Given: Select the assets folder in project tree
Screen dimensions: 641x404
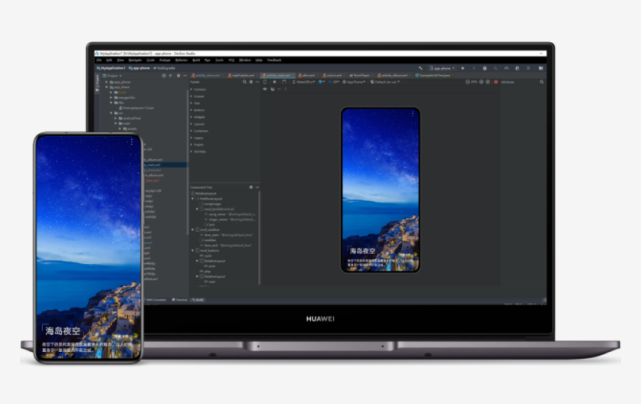Looking at the screenshot, I should pos(130,128).
